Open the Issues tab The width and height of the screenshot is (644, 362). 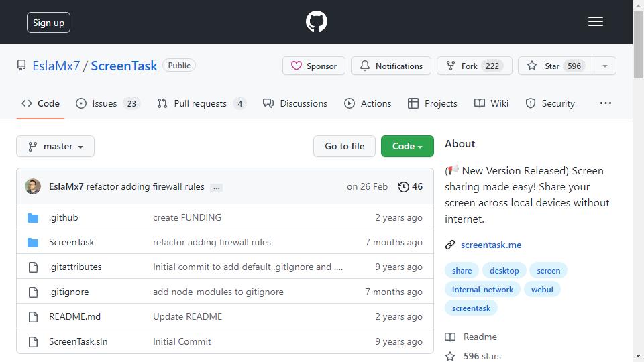(x=108, y=103)
